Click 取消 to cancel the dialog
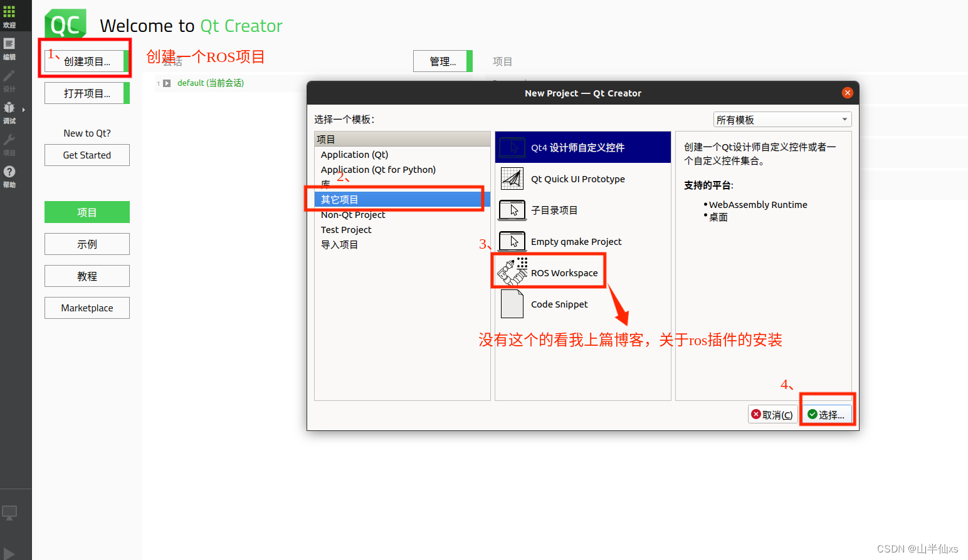Image resolution: width=968 pixels, height=560 pixels. pyautogui.click(x=772, y=415)
